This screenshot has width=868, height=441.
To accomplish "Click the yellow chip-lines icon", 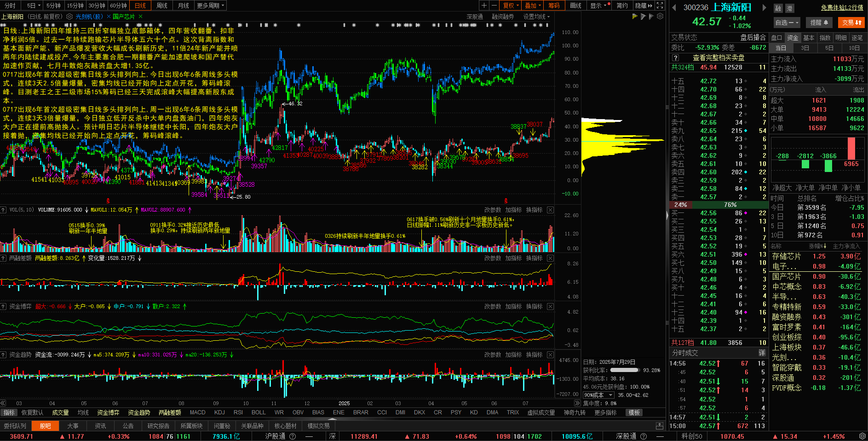I will (x=635, y=17).
